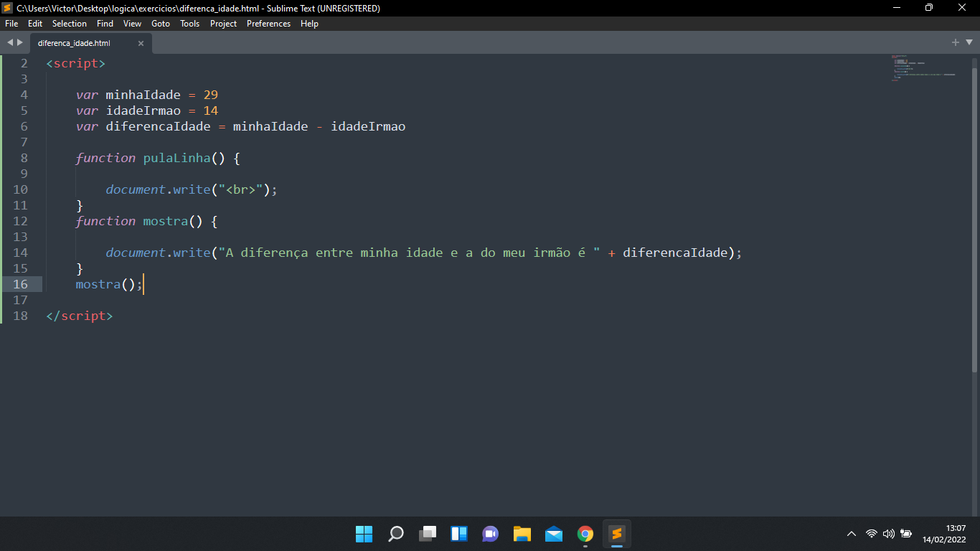Open the Edit menu
This screenshot has height=551, width=980.
[35, 24]
